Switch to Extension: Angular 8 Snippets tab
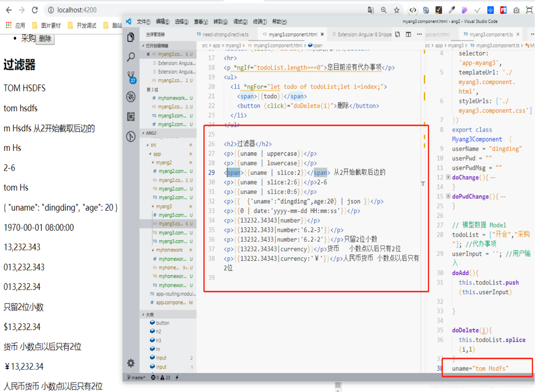The width and height of the screenshot is (535, 392). pyautogui.click(x=362, y=34)
